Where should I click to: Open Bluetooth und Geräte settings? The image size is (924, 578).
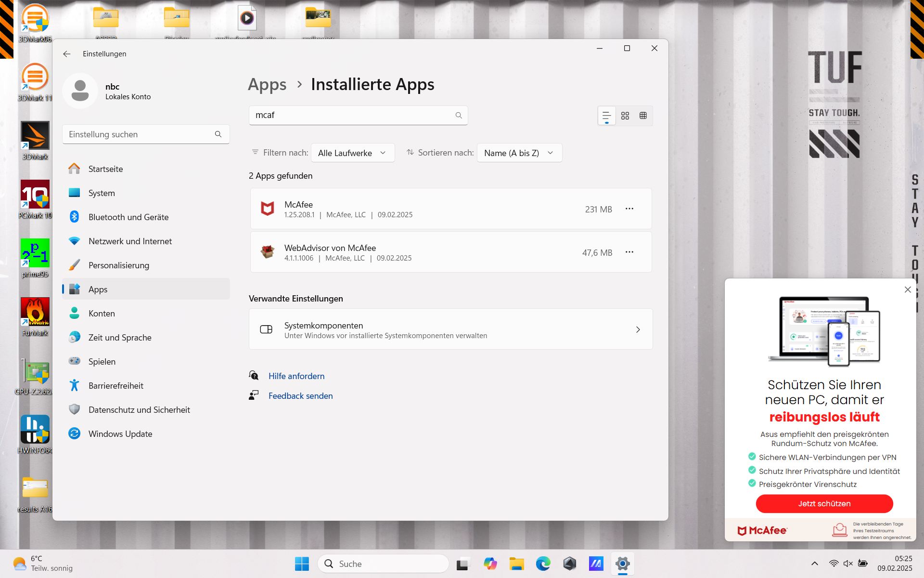(128, 217)
